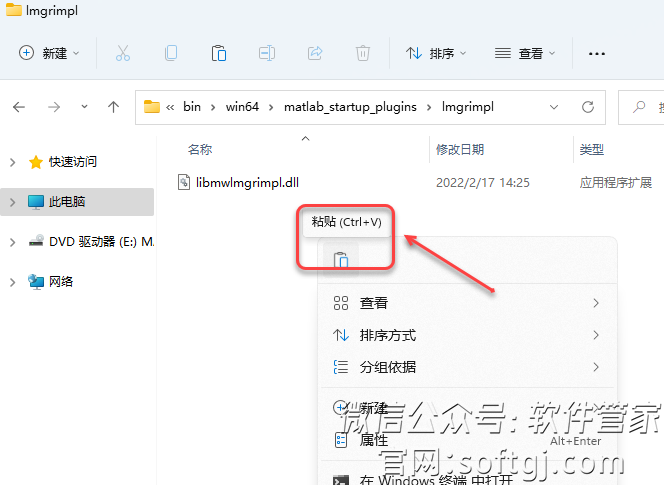
Task: Click the lmgrimpl folder icon in title bar
Action: 14,9
